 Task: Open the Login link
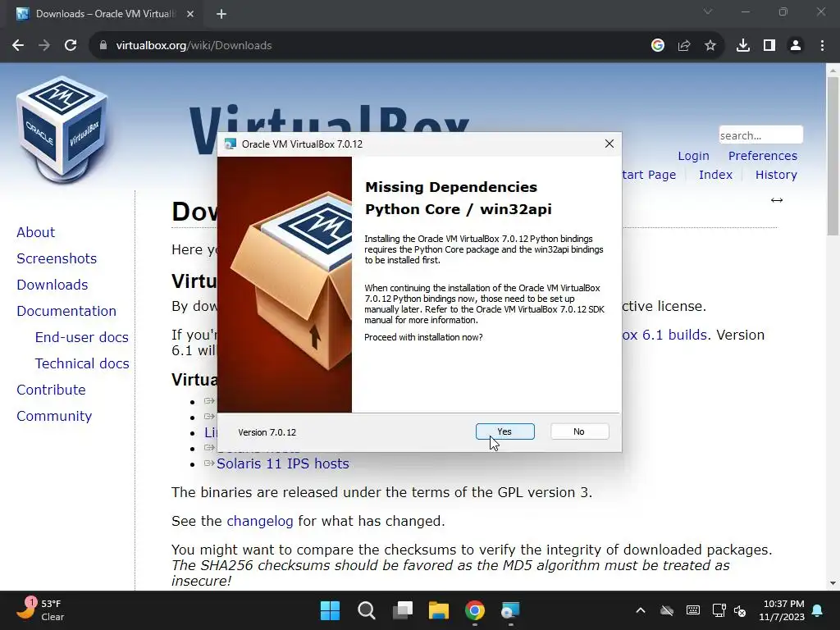[x=693, y=156]
